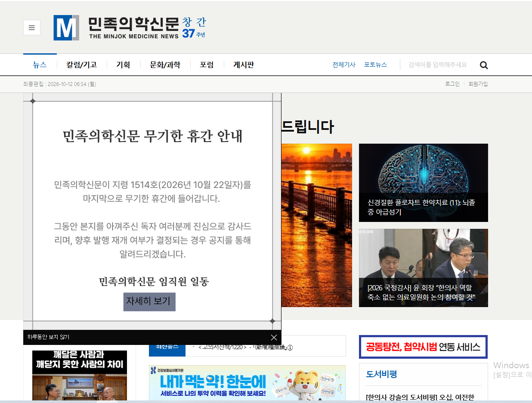The height and width of the screenshot is (403, 532).
Task: Select the 포럼 menu item
Action: pos(207,65)
